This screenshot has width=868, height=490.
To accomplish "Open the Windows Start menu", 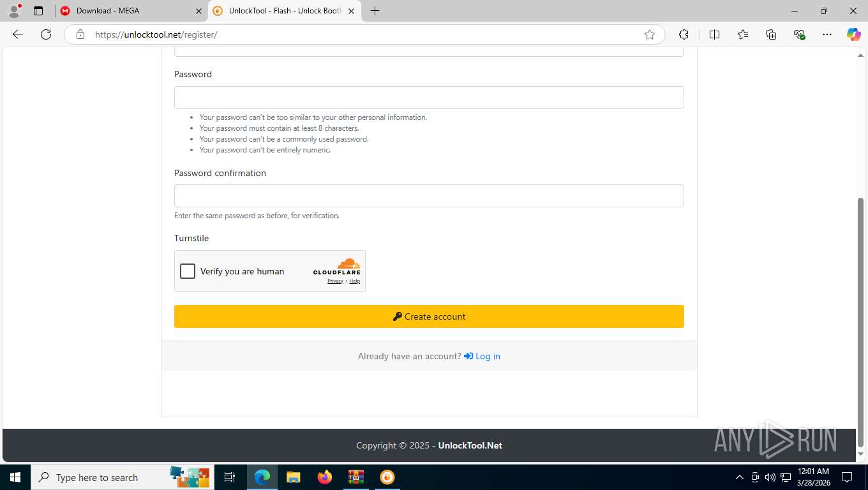I will (x=15, y=477).
